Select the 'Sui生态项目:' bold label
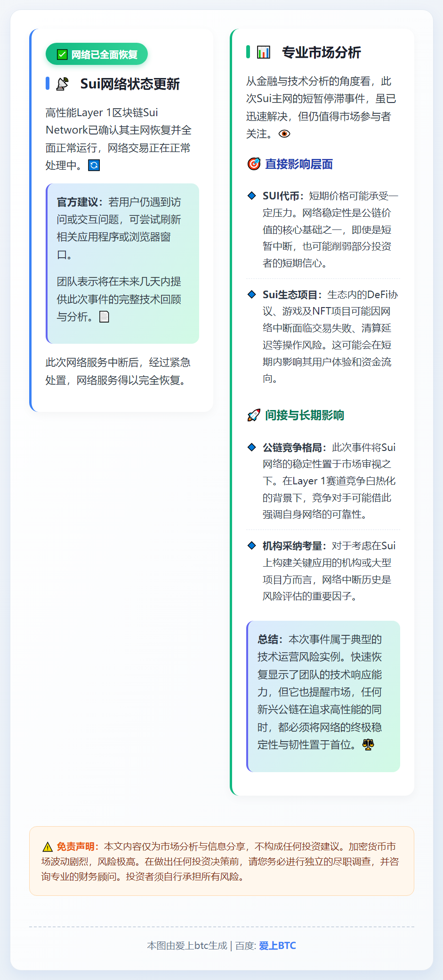Image resolution: width=443 pixels, height=980 pixels. pos(292,294)
